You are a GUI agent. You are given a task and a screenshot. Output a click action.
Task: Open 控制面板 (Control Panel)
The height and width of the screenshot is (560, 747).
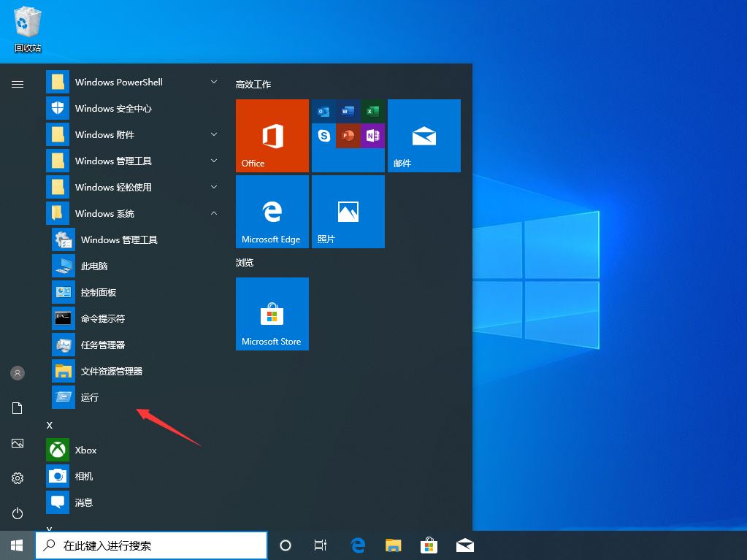pos(99,292)
